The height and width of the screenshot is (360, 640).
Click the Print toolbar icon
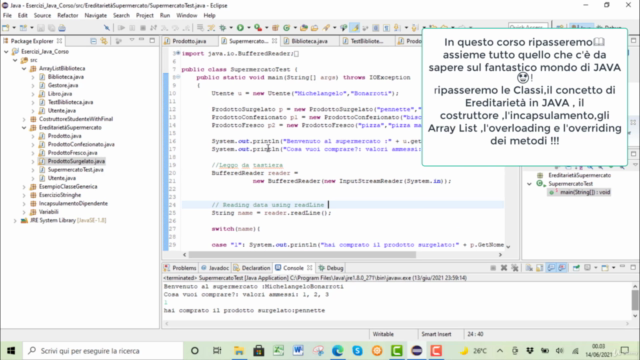(x=62, y=28)
